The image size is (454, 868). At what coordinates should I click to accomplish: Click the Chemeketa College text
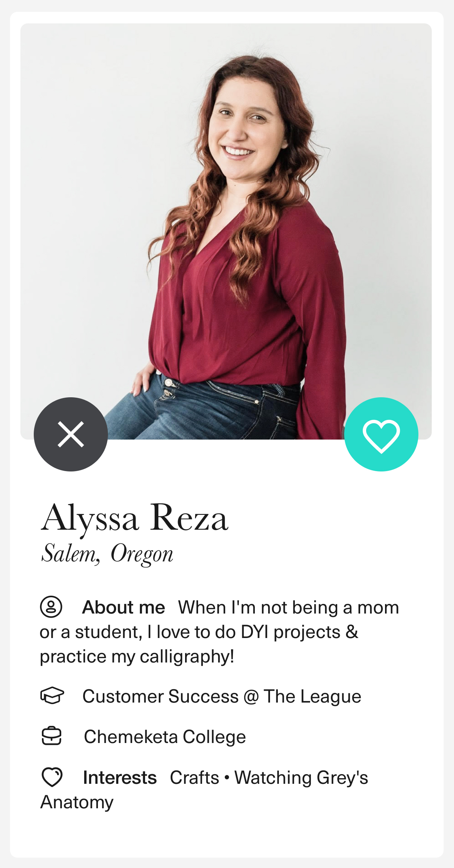tap(165, 737)
